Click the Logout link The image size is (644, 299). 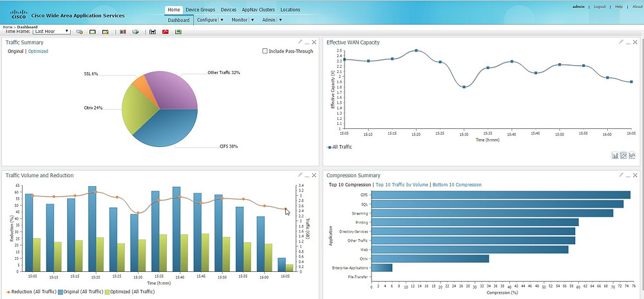point(600,6)
